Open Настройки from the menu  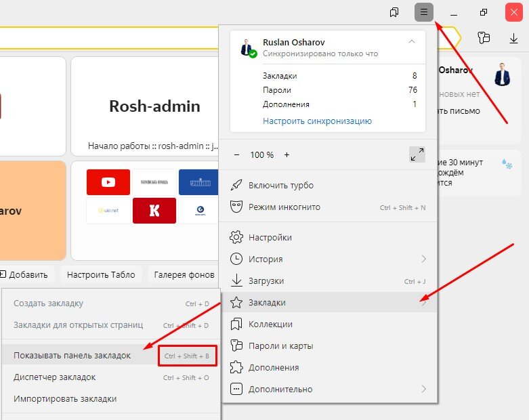pyautogui.click(x=328, y=237)
